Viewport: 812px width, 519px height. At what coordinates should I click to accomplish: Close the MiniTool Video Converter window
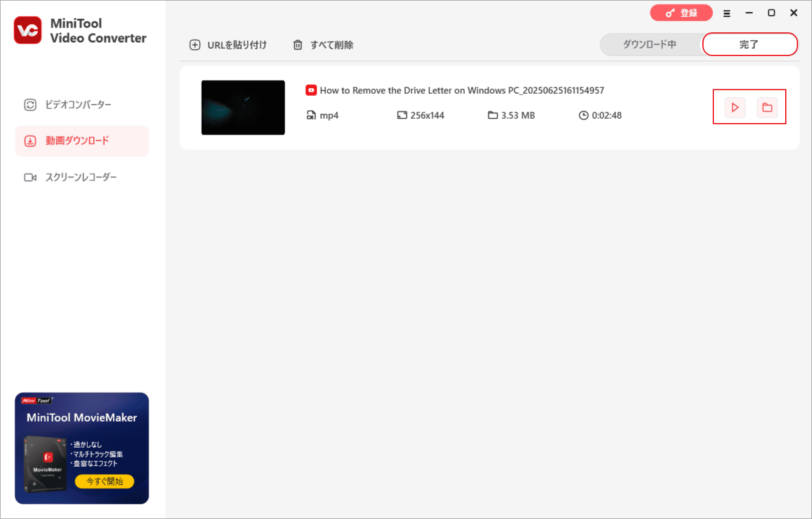(x=794, y=13)
